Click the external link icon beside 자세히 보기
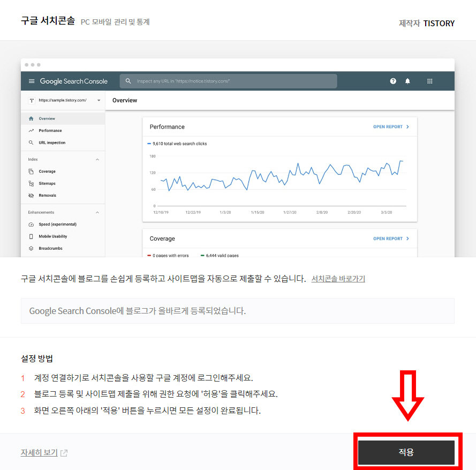 coord(64,453)
